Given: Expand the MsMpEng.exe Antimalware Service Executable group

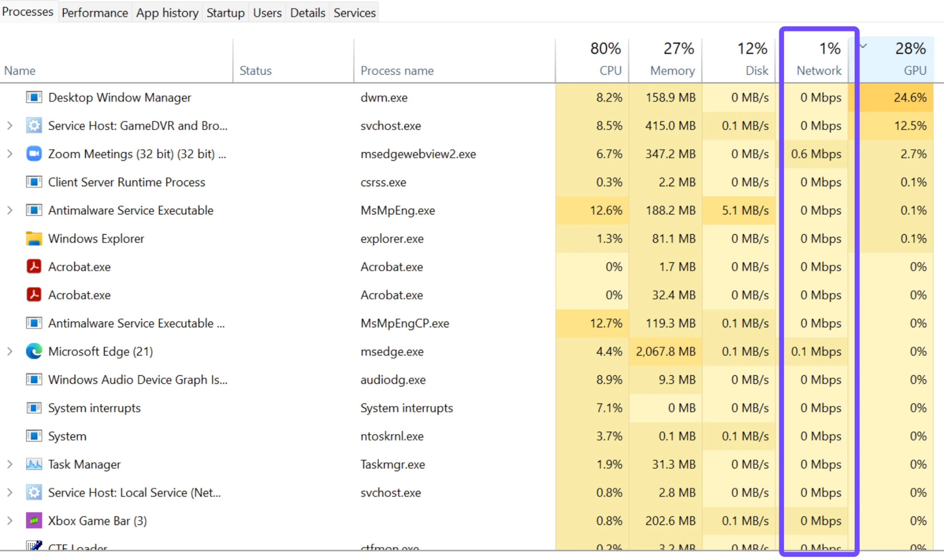Looking at the screenshot, I should pyautogui.click(x=10, y=210).
